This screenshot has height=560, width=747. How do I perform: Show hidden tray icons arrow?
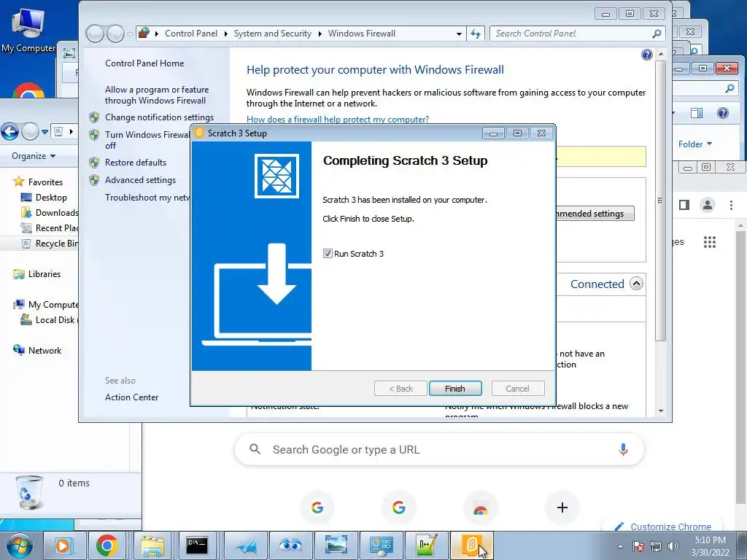pyautogui.click(x=620, y=546)
